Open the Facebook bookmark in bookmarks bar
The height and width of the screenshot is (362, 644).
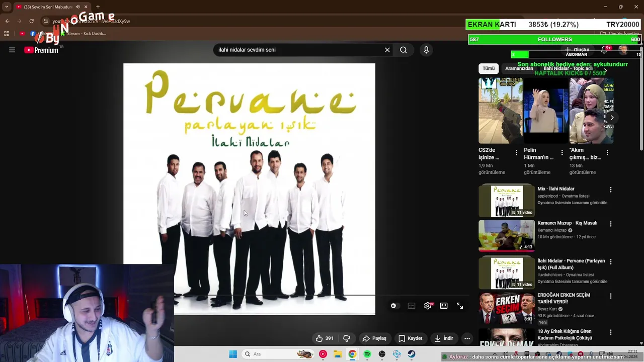33,34
